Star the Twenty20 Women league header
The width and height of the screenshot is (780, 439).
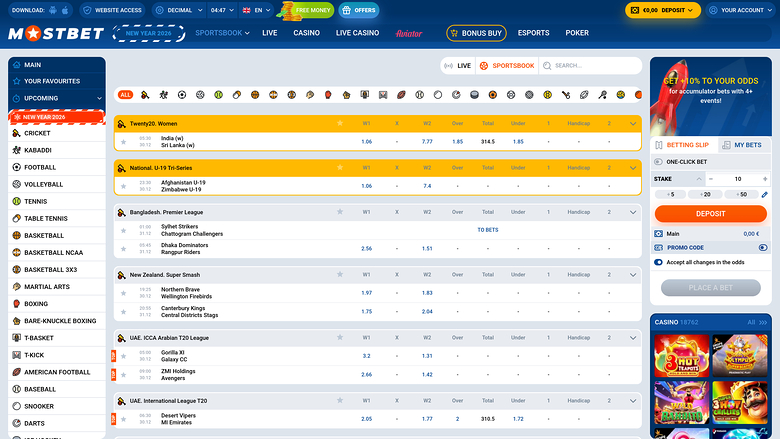[x=340, y=123]
